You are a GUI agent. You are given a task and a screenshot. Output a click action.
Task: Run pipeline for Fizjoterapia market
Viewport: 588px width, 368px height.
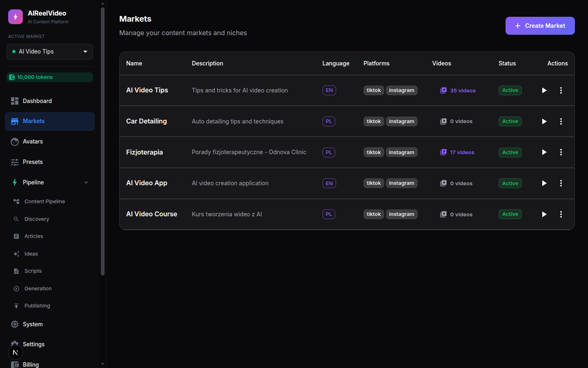point(544,152)
